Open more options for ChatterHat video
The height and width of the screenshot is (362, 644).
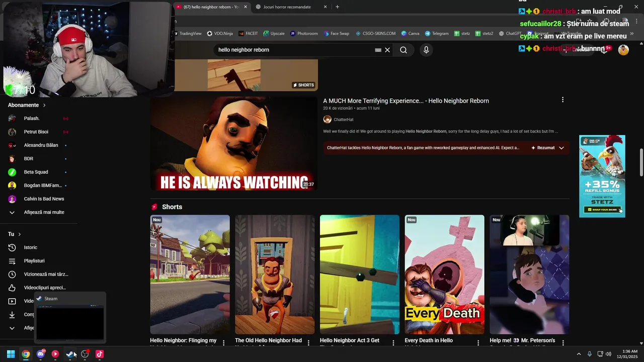[x=562, y=100]
